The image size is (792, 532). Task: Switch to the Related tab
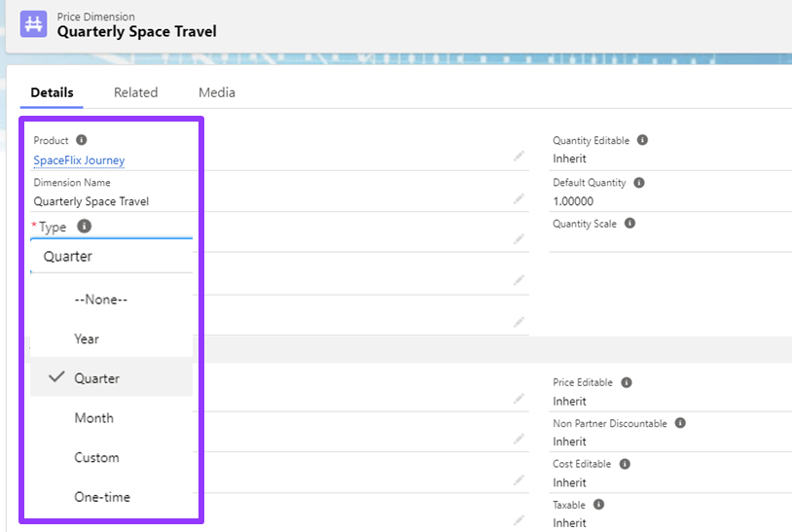point(135,92)
